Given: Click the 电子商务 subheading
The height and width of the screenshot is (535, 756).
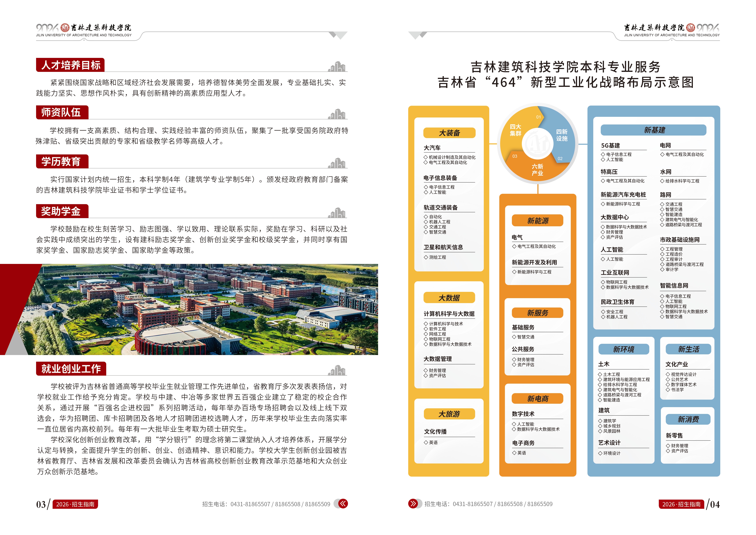Looking at the screenshot, I should click(523, 443).
